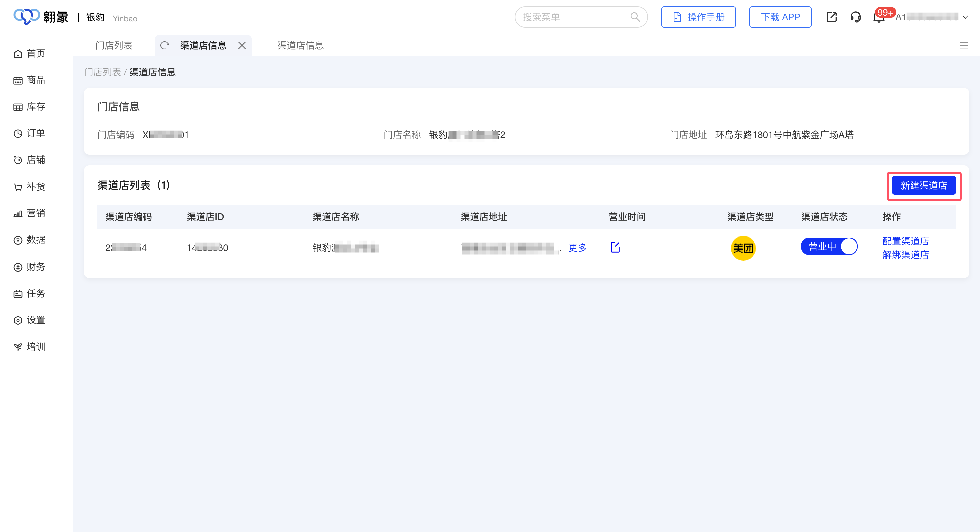Click 更多 to expand store address
This screenshot has height=532, width=980.
point(577,248)
